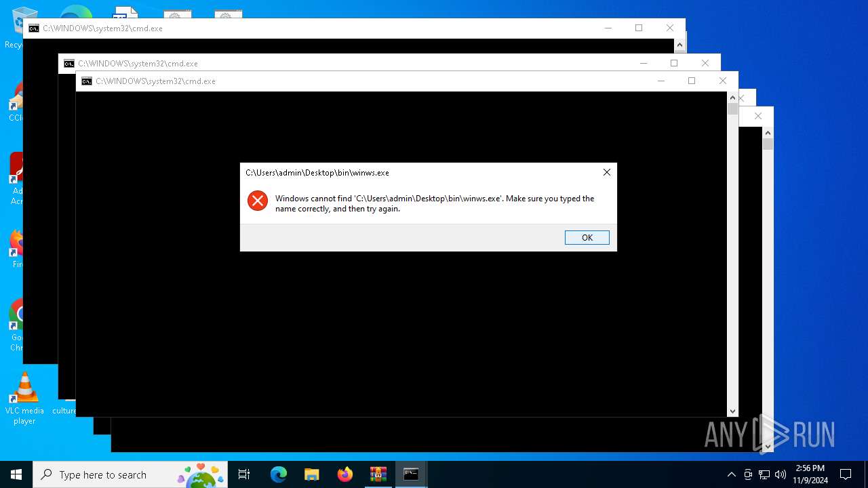Screen dimensions: 868x488
Task: Maximize the front cmd.exe window
Action: 692,81
